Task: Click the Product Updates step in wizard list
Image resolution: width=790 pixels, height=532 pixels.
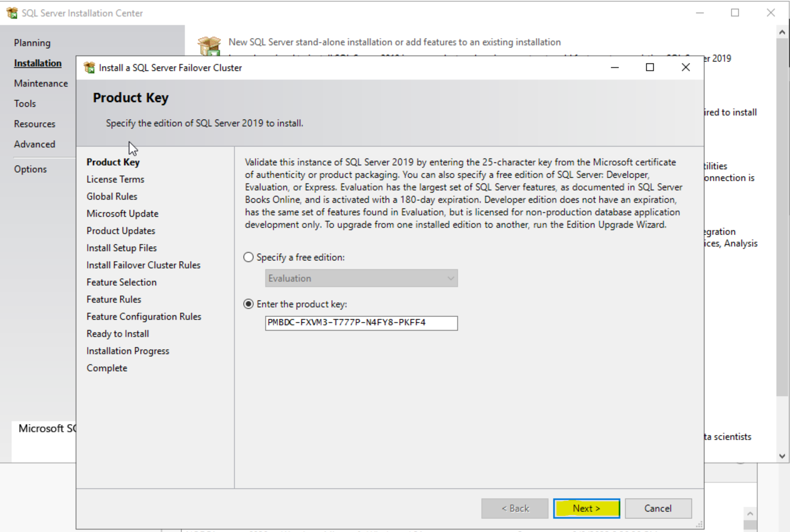Action: coord(121,231)
